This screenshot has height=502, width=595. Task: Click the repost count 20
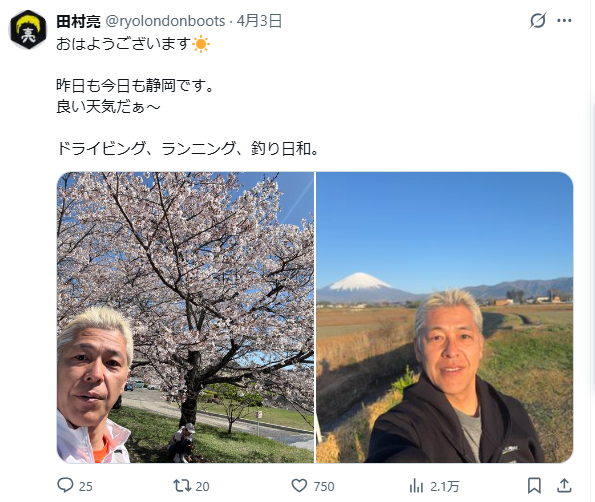[203, 486]
